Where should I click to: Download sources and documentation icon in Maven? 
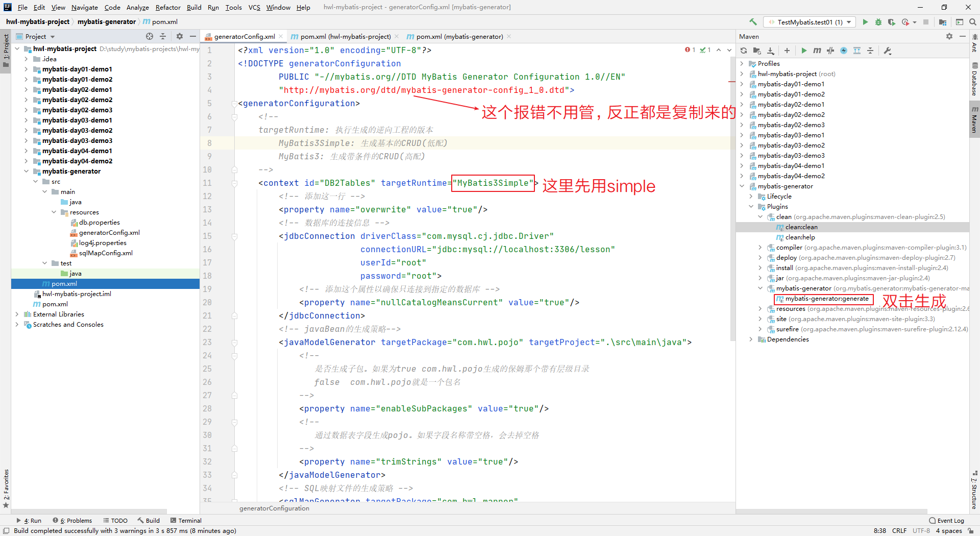click(771, 51)
